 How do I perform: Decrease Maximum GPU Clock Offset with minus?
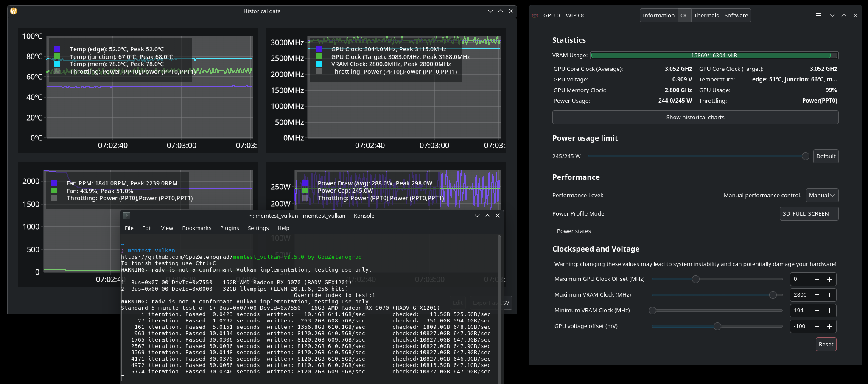pyautogui.click(x=817, y=279)
